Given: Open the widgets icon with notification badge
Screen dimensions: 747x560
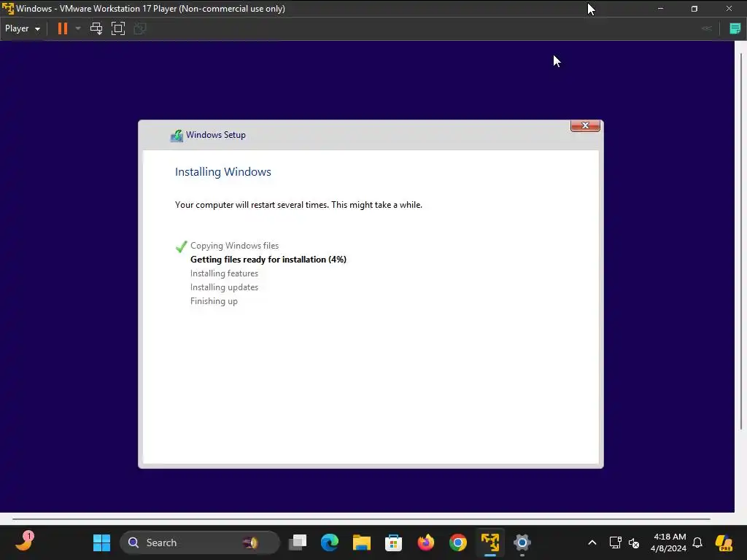Looking at the screenshot, I should click(25, 541).
